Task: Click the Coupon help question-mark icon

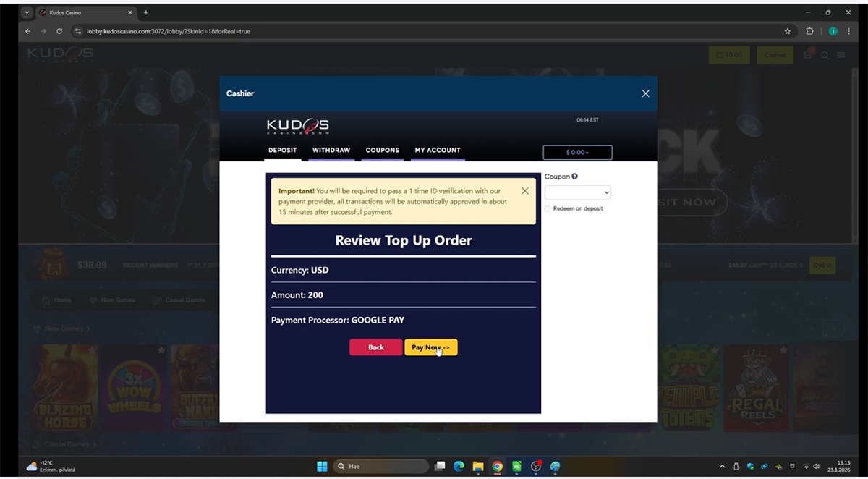Action: pos(575,177)
